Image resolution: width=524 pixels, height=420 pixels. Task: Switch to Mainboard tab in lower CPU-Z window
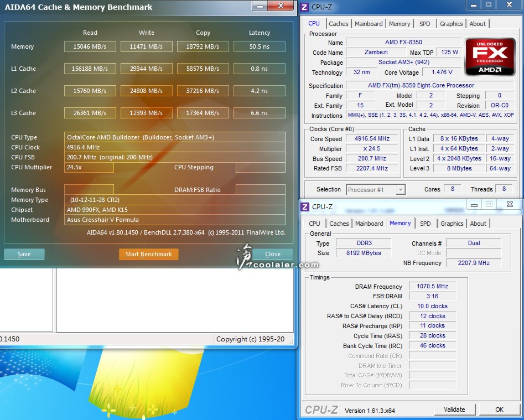click(369, 224)
